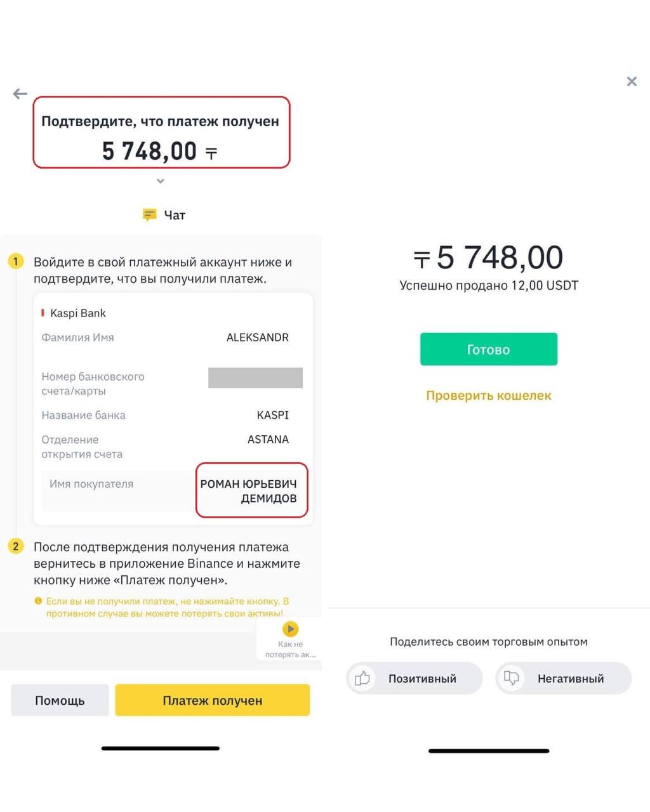The height and width of the screenshot is (812, 650).
Task: Expand order details chevron below the amount
Action: [x=161, y=181]
